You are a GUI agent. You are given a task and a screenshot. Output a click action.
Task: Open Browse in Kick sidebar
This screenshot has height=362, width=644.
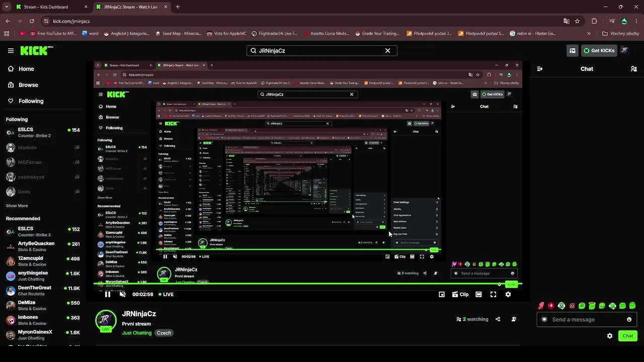click(24, 85)
